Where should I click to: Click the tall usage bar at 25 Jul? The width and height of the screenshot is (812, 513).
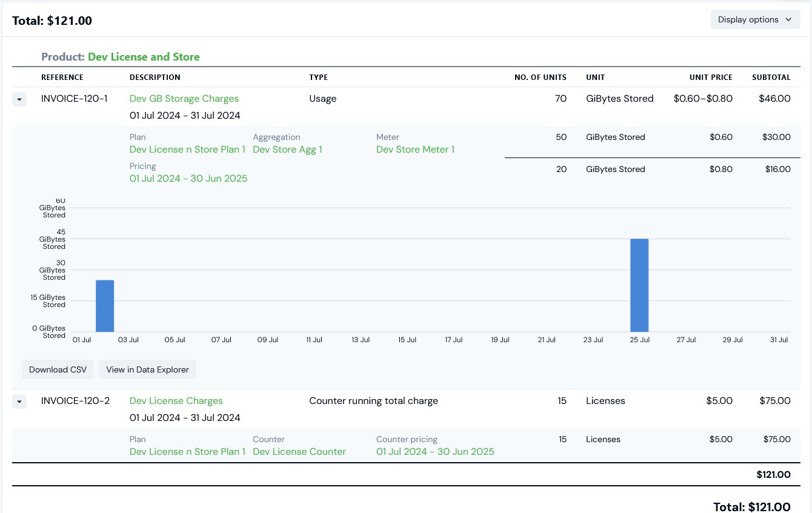click(639, 285)
